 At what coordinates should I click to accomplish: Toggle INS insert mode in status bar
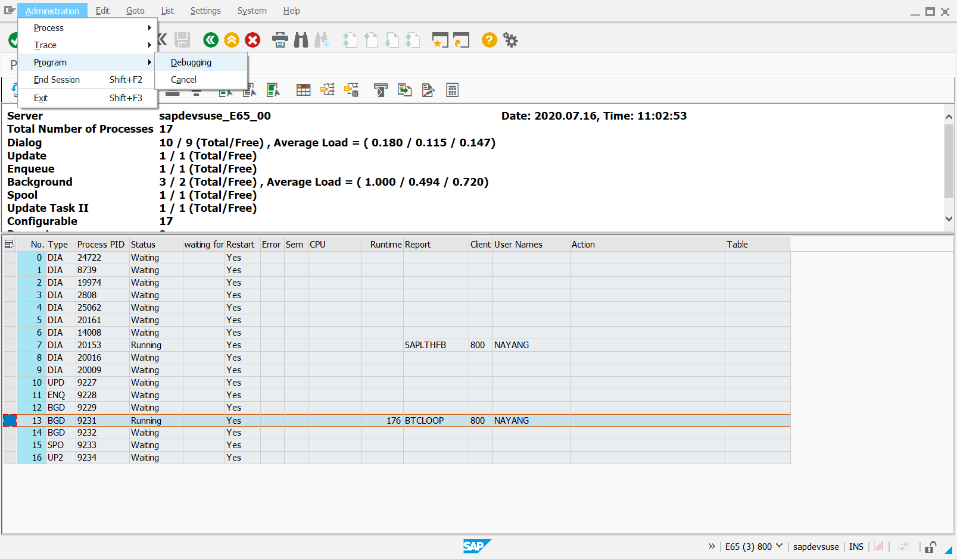(856, 546)
